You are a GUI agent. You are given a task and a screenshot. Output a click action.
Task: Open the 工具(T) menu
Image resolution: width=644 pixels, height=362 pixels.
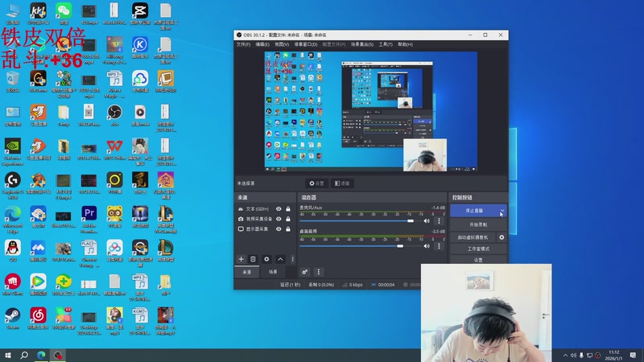click(x=386, y=44)
